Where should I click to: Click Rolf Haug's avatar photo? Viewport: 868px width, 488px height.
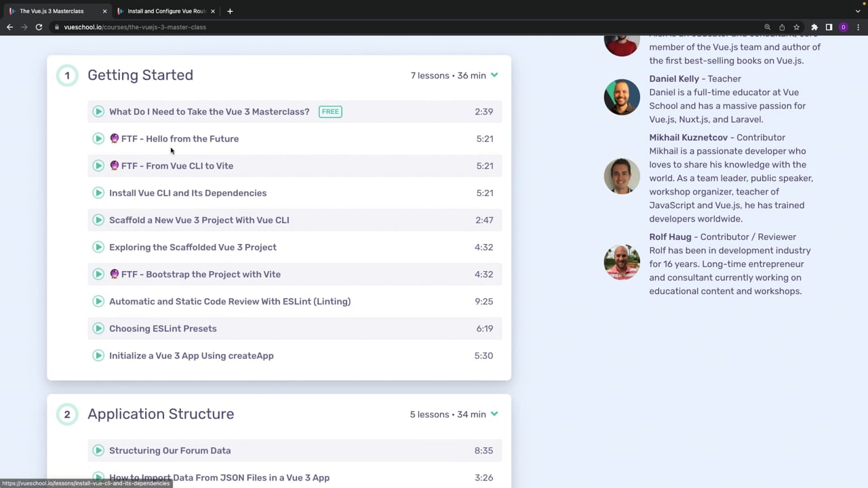point(622,262)
